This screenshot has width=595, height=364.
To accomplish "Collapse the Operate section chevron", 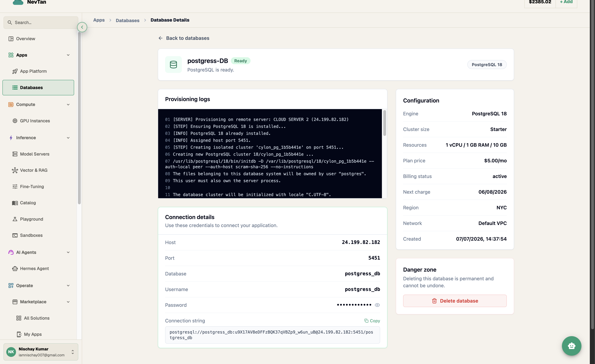I will (x=68, y=286).
